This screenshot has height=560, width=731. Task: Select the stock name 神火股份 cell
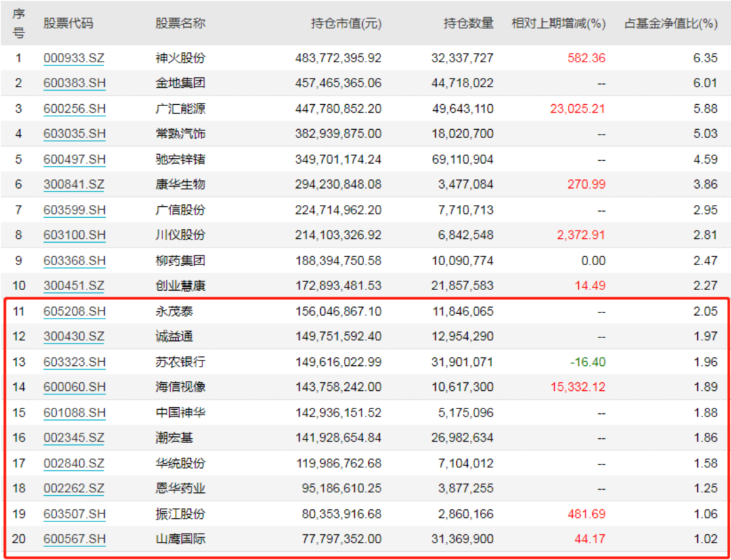[x=180, y=58]
